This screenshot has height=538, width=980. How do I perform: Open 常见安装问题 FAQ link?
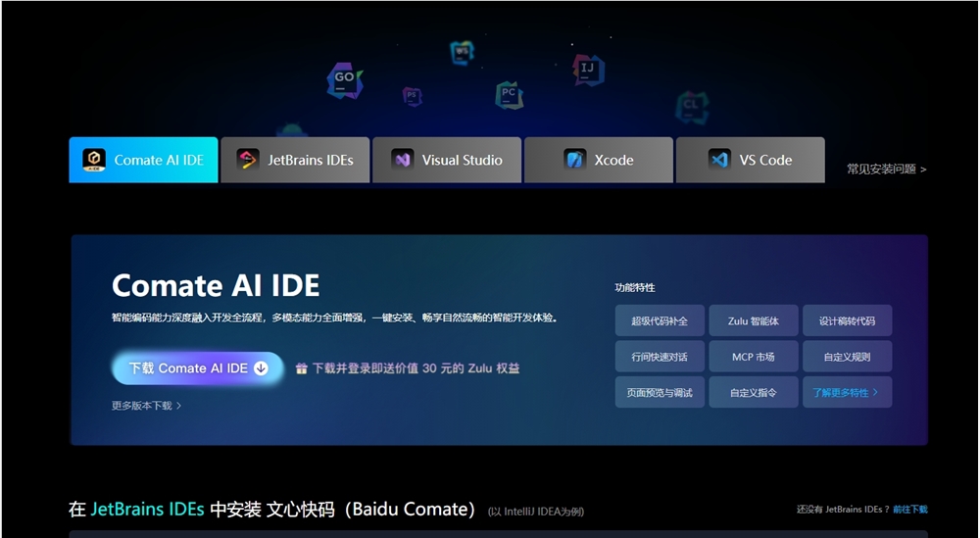886,169
